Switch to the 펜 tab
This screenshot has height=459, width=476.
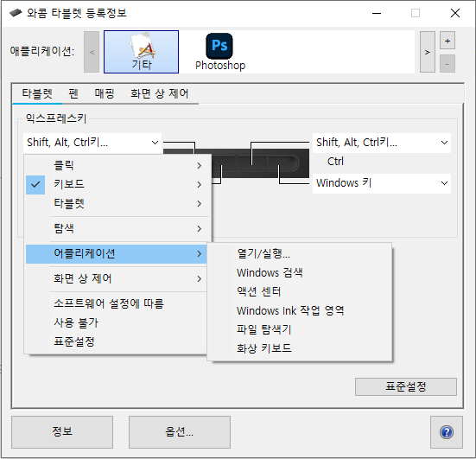73,93
